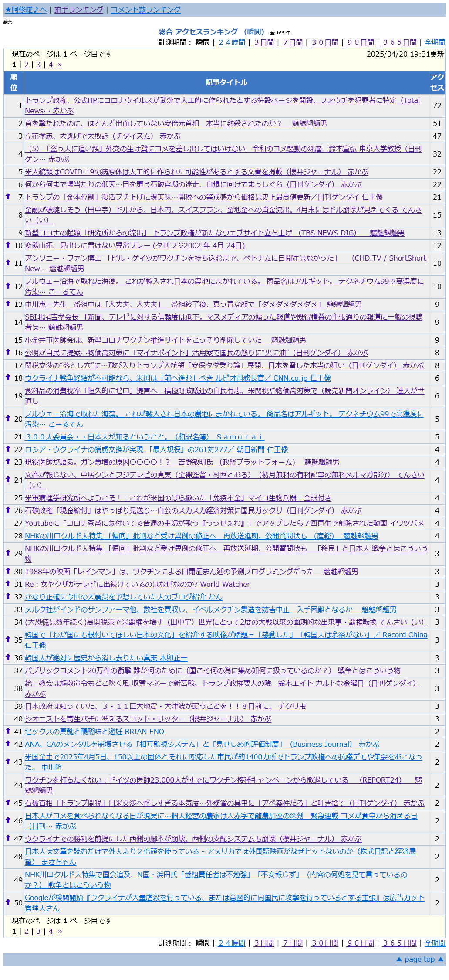Viewport: 449px width, 980px height.
Task: Open the 何から何まで場当たりの仰天 article
Action: (x=193, y=184)
